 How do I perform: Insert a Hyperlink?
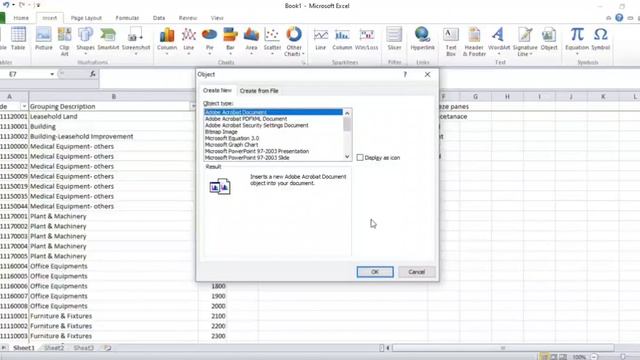pos(422,39)
